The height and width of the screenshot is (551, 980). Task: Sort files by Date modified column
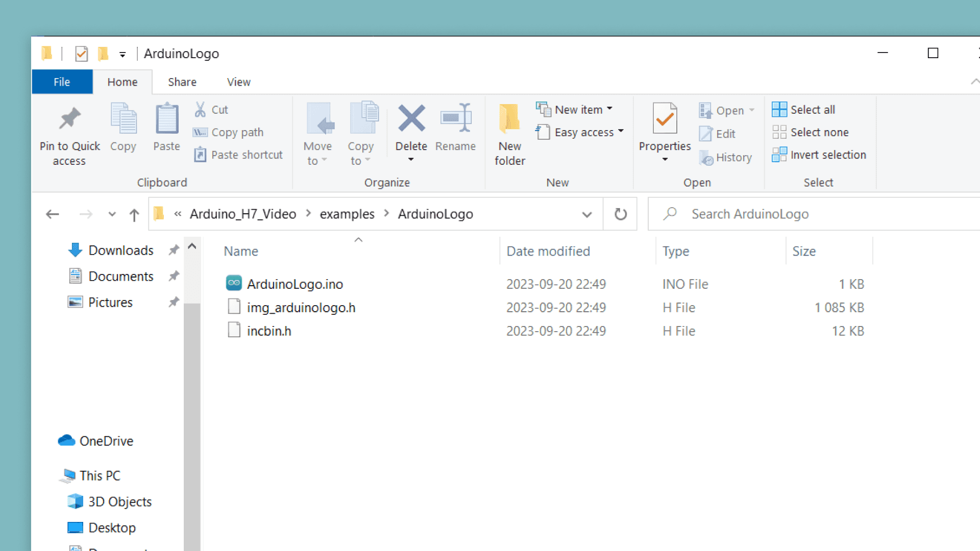click(548, 252)
